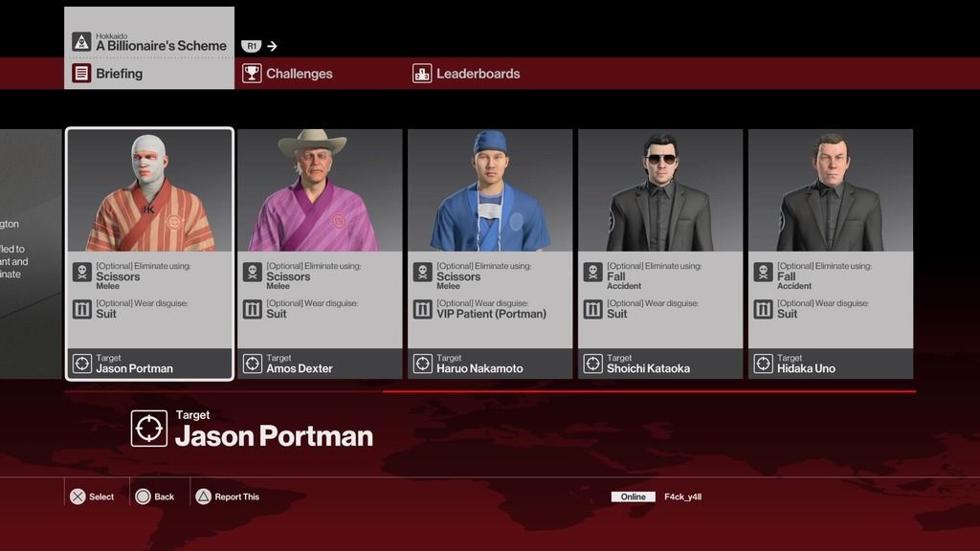Image resolution: width=980 pixels, height=551 pixels.
Task: Click the Select cross button prompt
Action: [x=92, y=496]
